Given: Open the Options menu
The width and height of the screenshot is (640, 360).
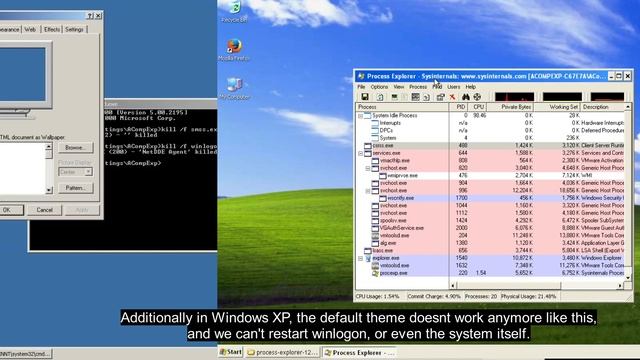Looking at the screenshot, I should point(379,87).
